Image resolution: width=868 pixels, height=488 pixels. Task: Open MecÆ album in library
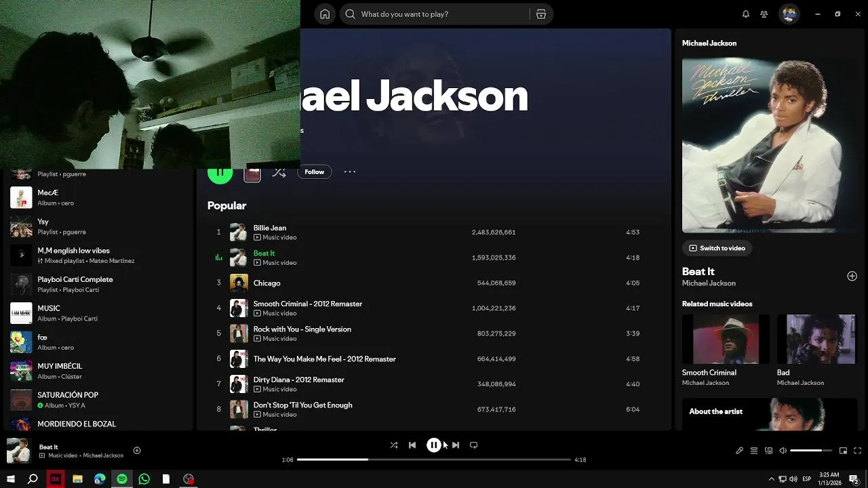click(98, 197)
